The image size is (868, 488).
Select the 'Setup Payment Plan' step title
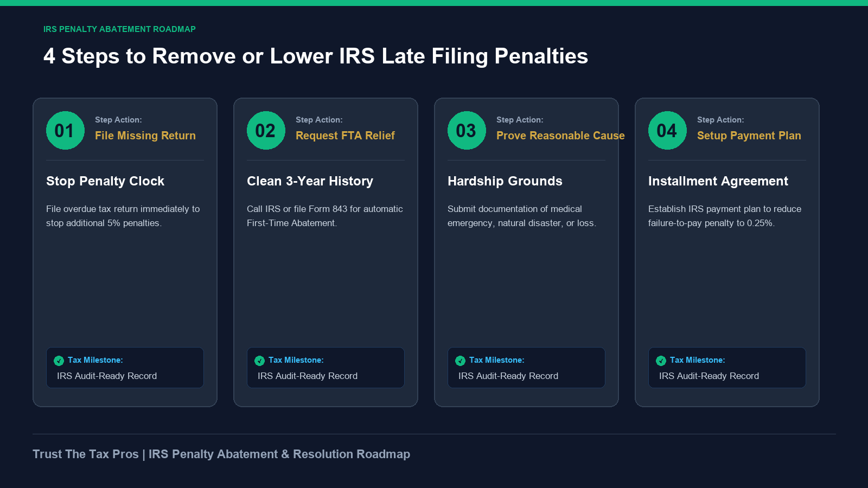749,136
